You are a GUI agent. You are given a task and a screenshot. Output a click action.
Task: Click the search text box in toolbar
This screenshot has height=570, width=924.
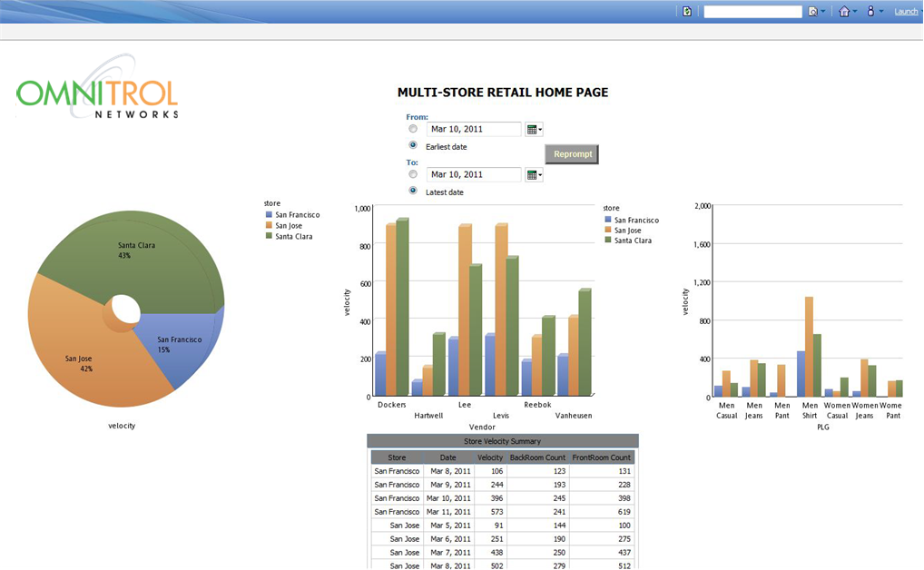(x=752, y=12)
